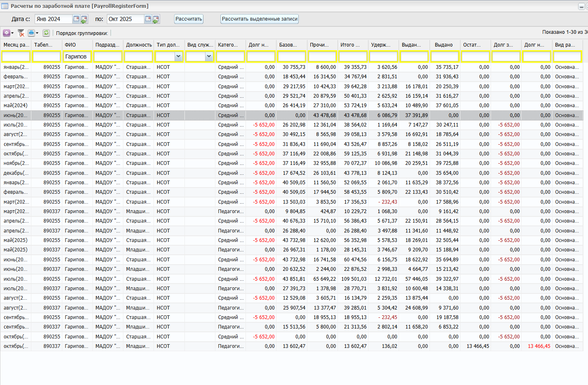This screenshot has height=385, width=588.
Task: Open the calendar picker for start date
Action: 76,19
